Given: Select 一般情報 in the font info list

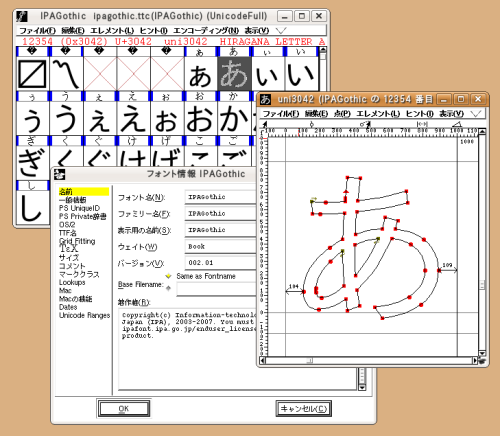Looking at the screenshot, I should [x=72, y=200].
